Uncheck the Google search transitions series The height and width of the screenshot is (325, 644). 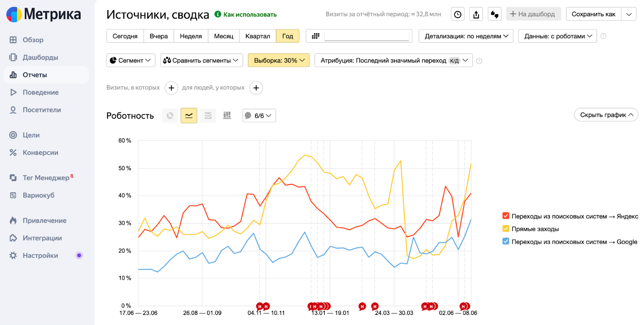(506, 242)
